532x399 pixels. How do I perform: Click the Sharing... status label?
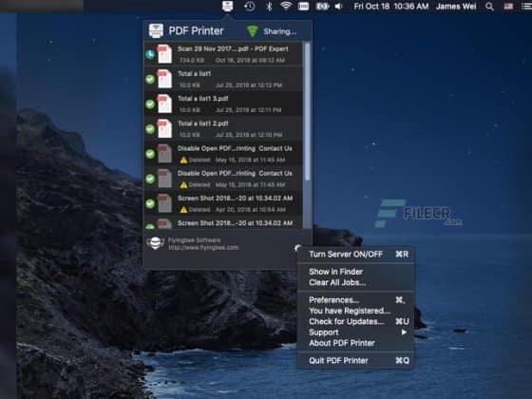pyautogui.click(x=280, y=31)
